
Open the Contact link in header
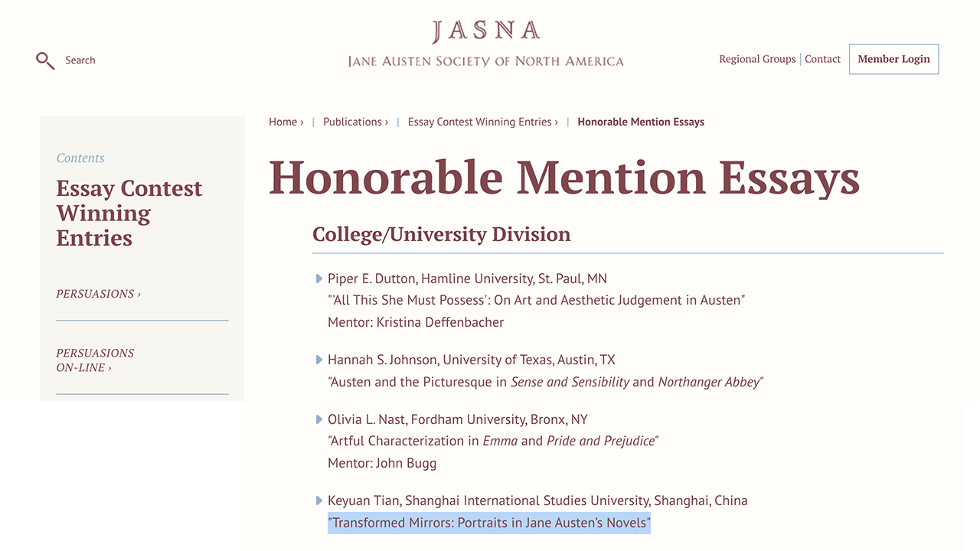tap(822, 59)
